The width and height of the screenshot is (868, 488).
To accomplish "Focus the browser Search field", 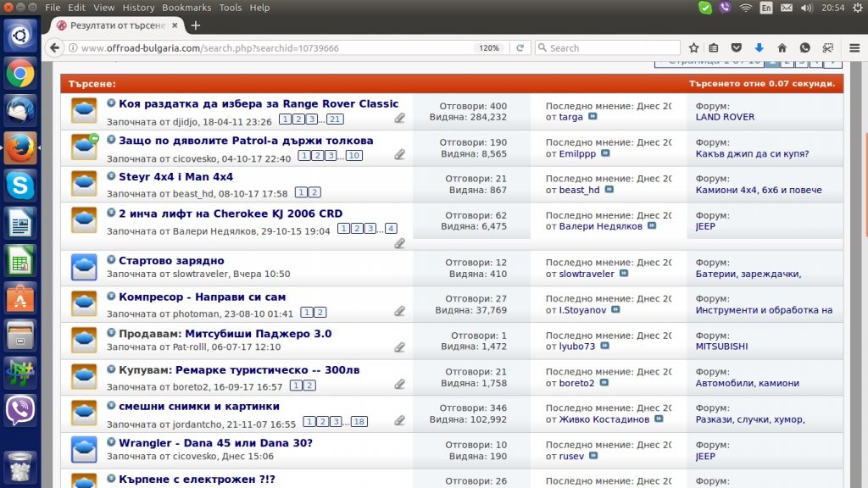I will pos(608,48).
